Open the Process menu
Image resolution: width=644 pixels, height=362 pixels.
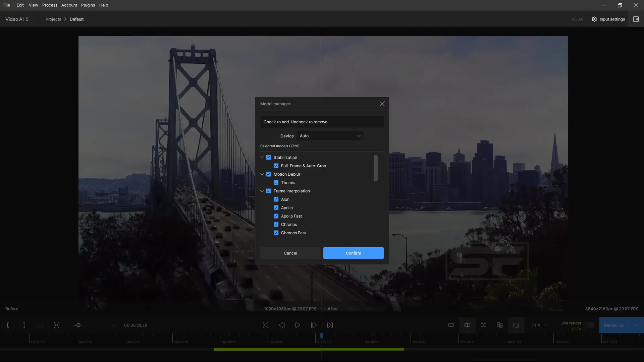(x=50, y=5)
